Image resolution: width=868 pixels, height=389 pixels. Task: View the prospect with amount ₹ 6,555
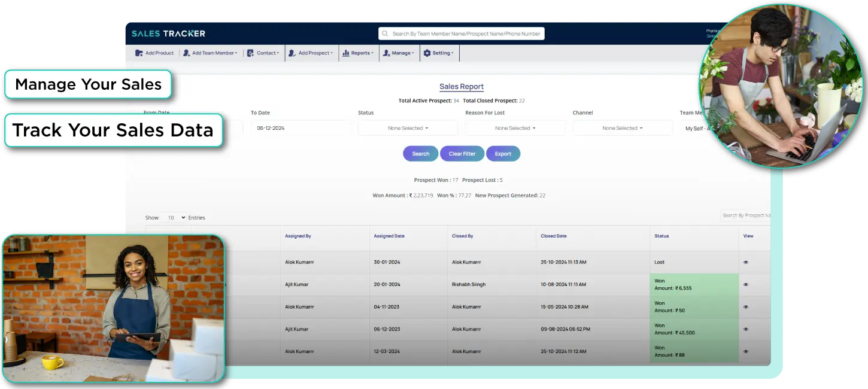point(746,285)
